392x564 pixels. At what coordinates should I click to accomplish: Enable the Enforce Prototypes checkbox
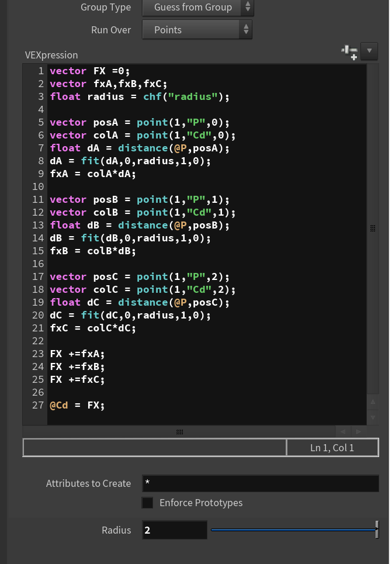pyautogui.click(x=147, y=503)
